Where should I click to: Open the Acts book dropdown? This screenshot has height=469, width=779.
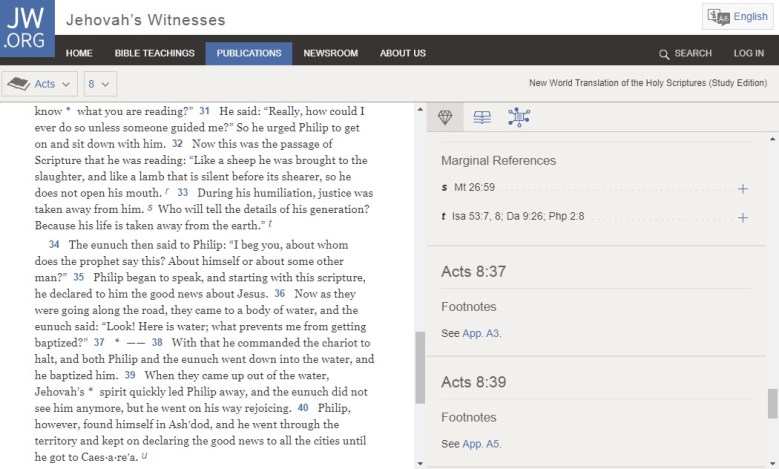[x=40, y=84]
